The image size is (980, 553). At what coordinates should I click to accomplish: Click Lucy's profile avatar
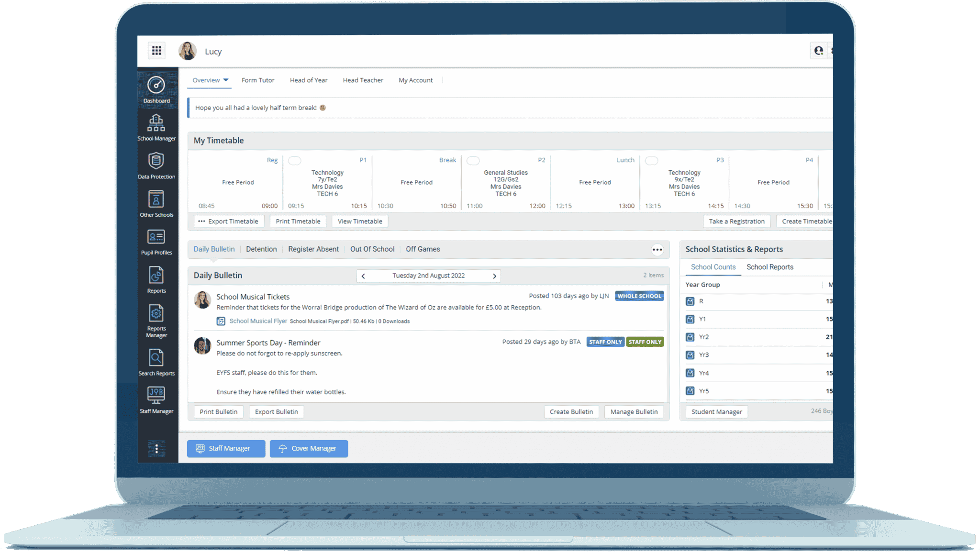point(188,51)
